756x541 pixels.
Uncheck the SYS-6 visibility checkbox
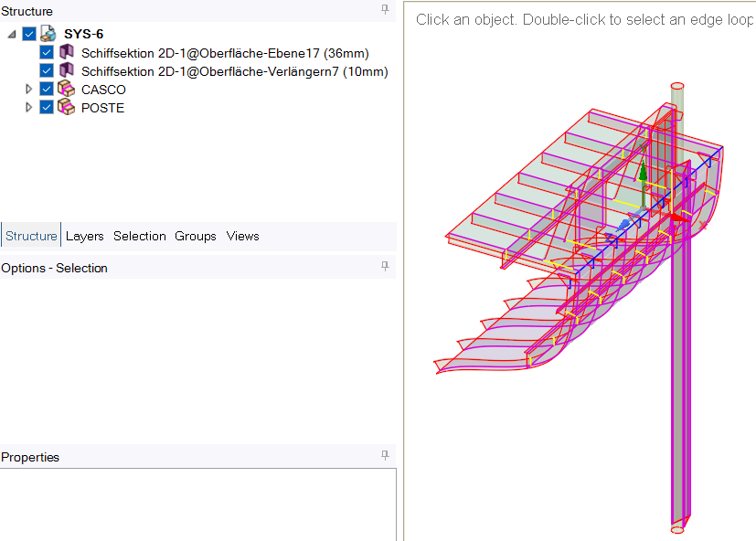pos(29,34)
